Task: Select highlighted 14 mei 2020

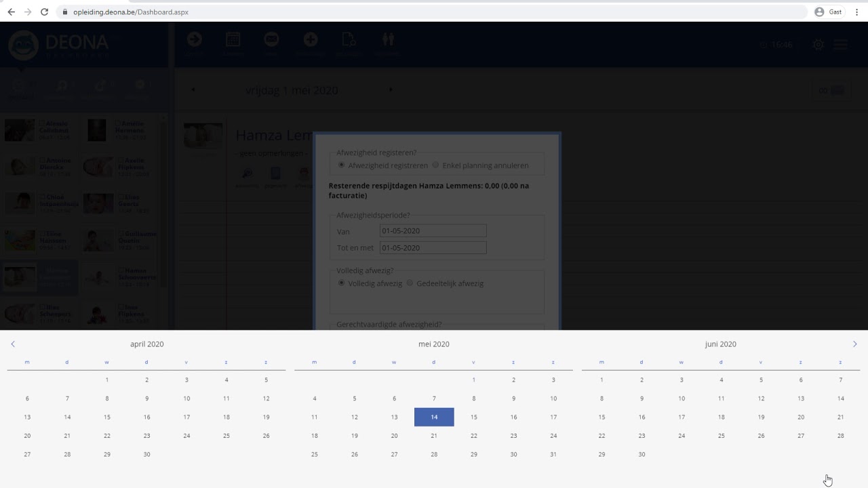Action: click(434, 417)
